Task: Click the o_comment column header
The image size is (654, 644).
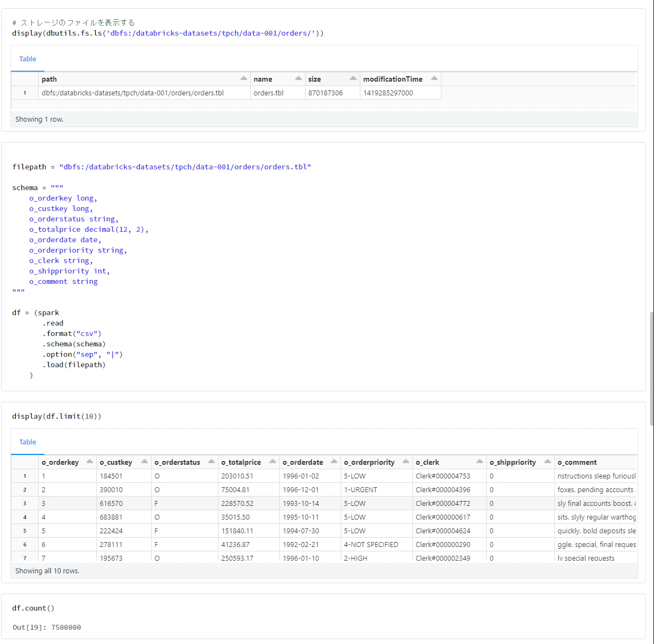Action: [595, 463]
